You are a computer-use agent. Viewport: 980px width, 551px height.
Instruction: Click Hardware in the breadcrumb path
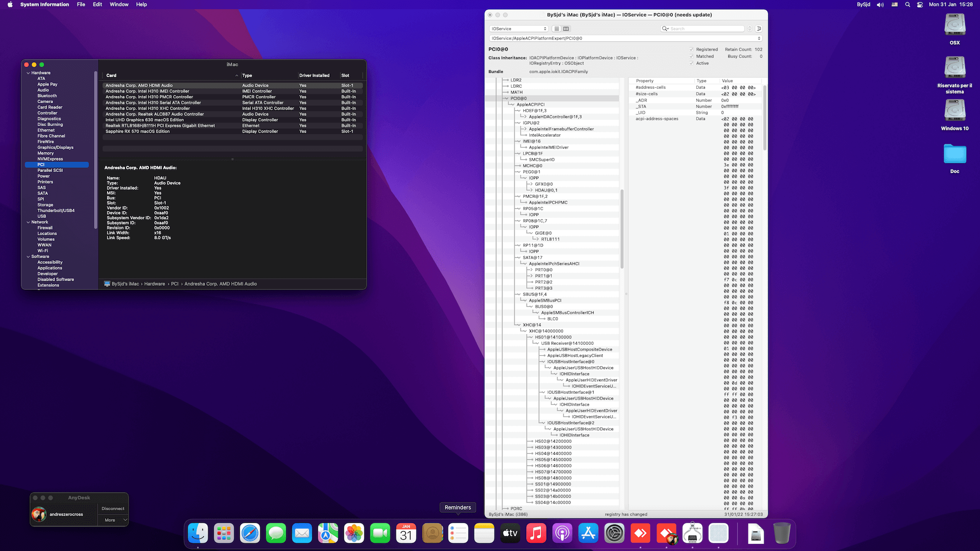(155, 284)
